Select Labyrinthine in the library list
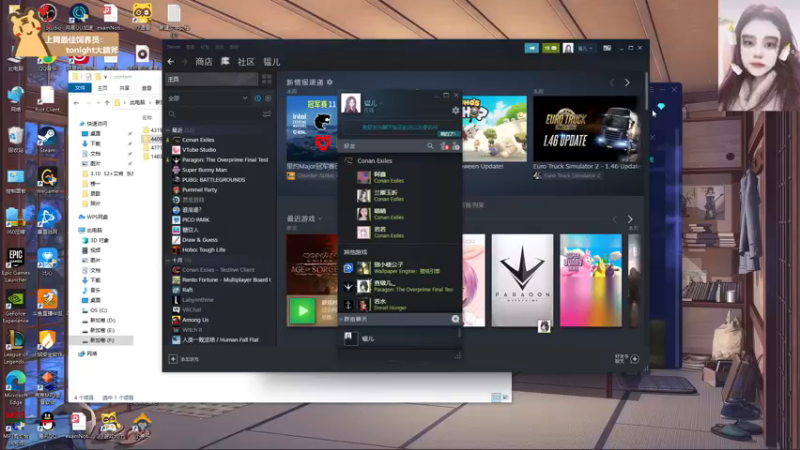Screen dimensions: 800x450 (x=198, y=300)
